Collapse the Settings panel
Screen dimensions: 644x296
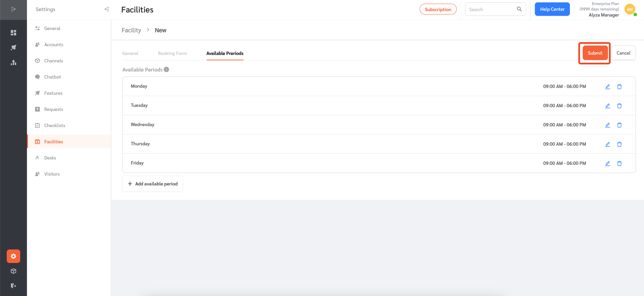(x=107, y=9)
